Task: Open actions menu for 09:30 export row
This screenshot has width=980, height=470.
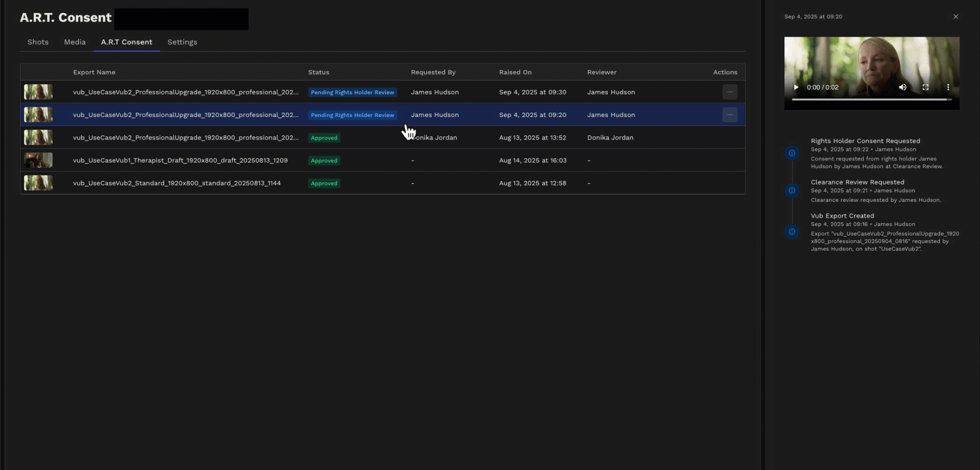Action: [x=729, y=92]
